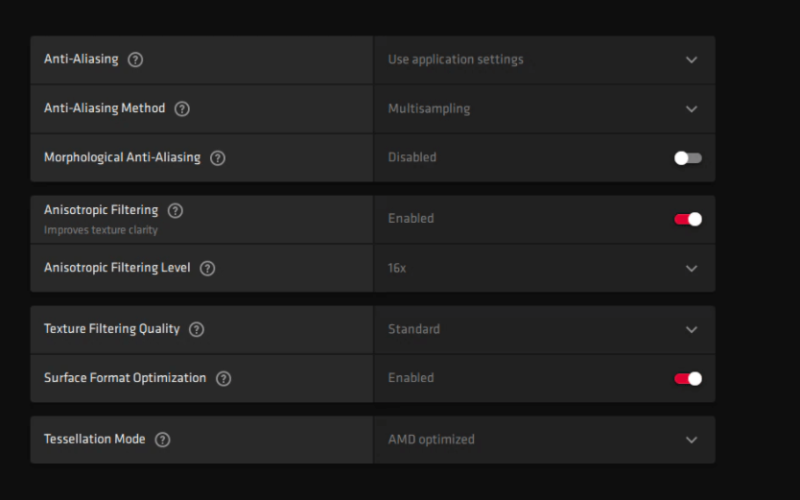Expand the Texture Filtering Quality Standard dropdown

pos(544,330)
